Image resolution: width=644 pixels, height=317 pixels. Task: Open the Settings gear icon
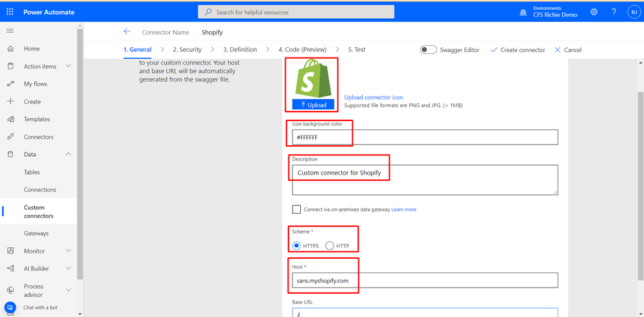click(x=594, y=12)
